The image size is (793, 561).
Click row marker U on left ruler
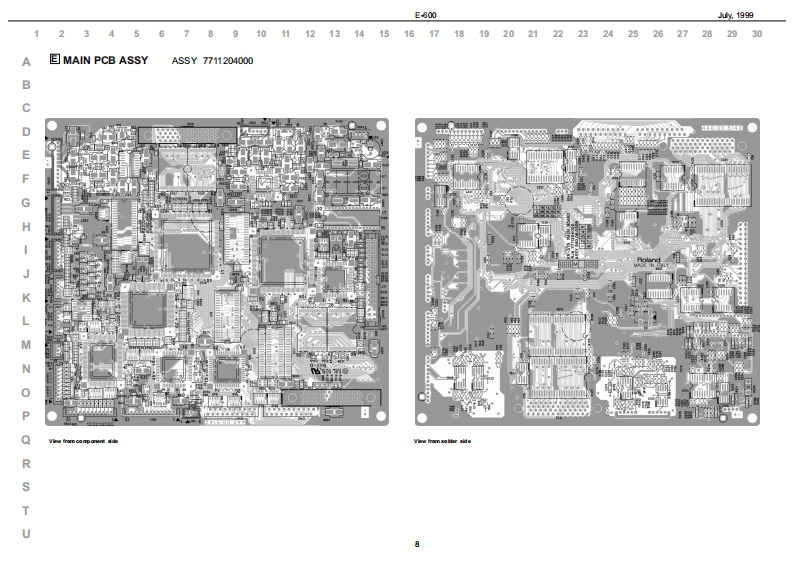click(26, 533)
